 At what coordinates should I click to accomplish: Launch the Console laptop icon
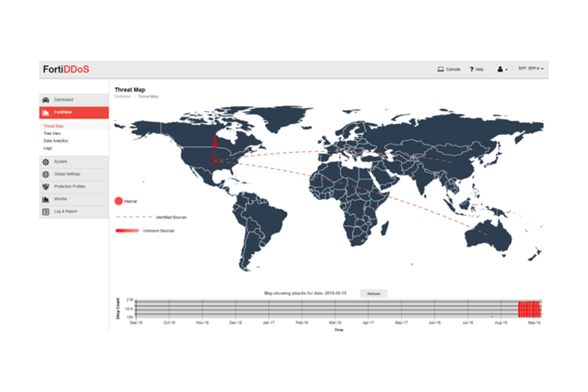[x=441, y=69]
